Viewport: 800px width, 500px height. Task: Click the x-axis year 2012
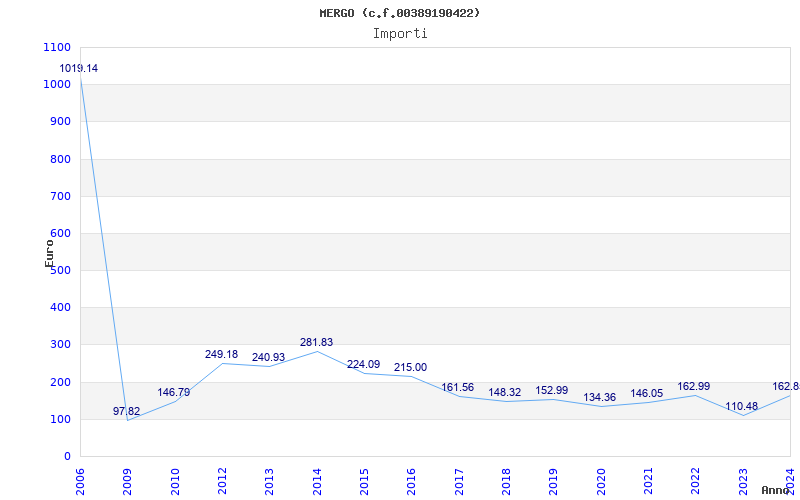tap(222, 482)
